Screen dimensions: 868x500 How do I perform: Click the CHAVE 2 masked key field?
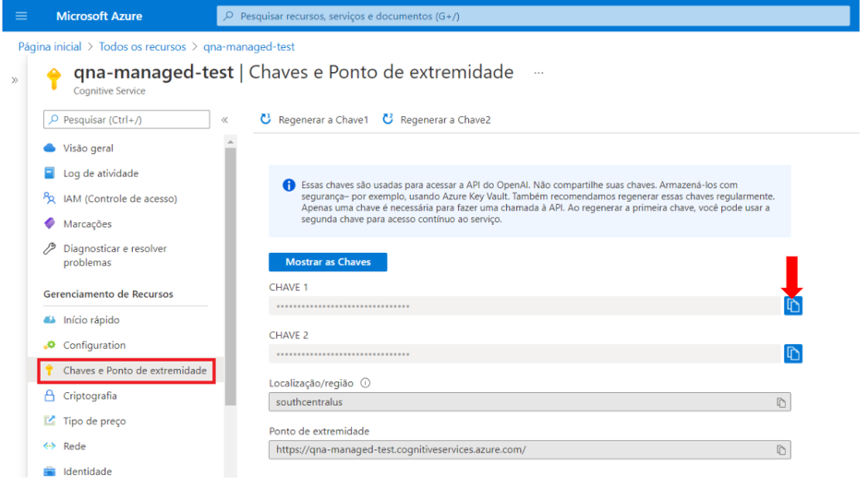pos(524,354)
